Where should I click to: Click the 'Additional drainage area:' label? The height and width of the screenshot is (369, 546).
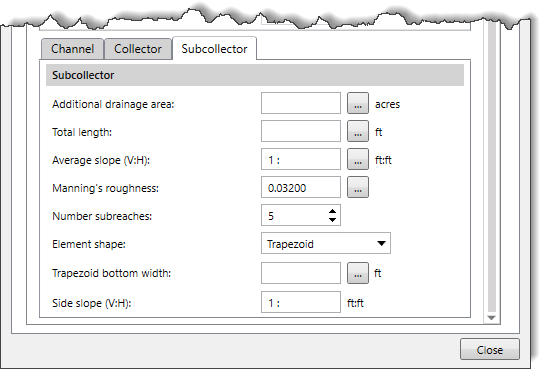coord(113,104)
